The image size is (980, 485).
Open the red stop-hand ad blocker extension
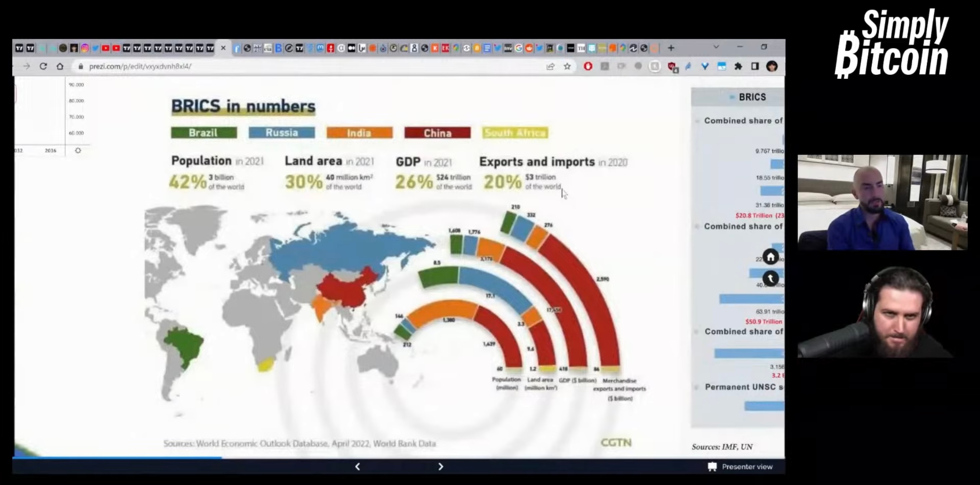point(588,67)
